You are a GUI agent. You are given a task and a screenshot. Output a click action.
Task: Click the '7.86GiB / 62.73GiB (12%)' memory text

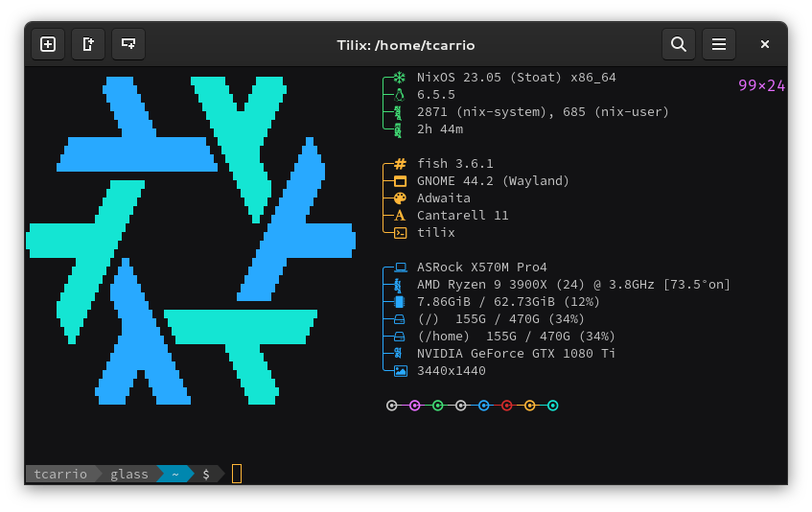[508, 302]
